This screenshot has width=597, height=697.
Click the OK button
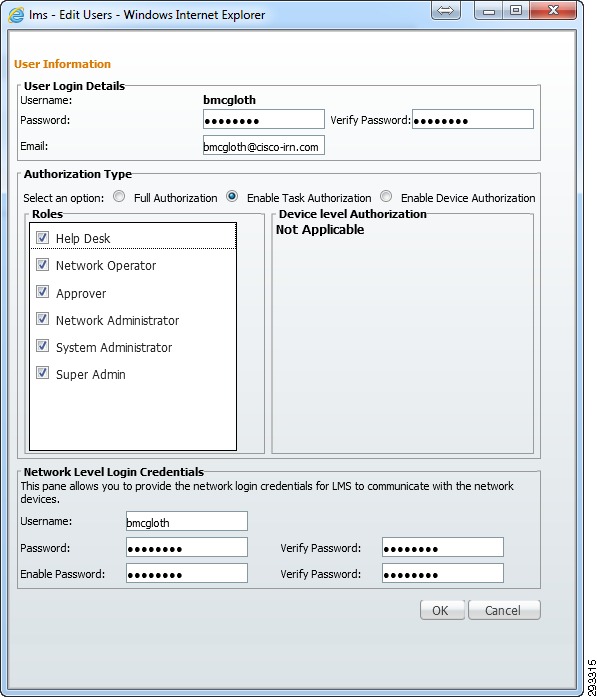coord(442,610)
